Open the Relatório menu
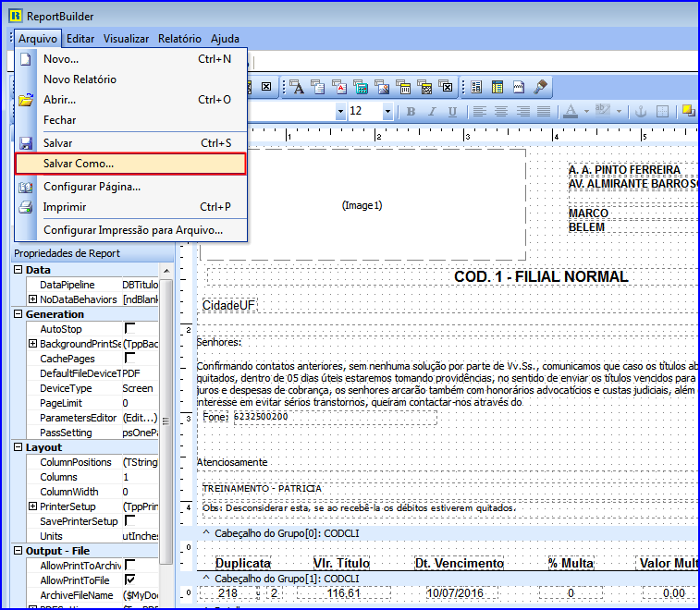The width and height of the screenshot is (700, 610). (179, 39)
